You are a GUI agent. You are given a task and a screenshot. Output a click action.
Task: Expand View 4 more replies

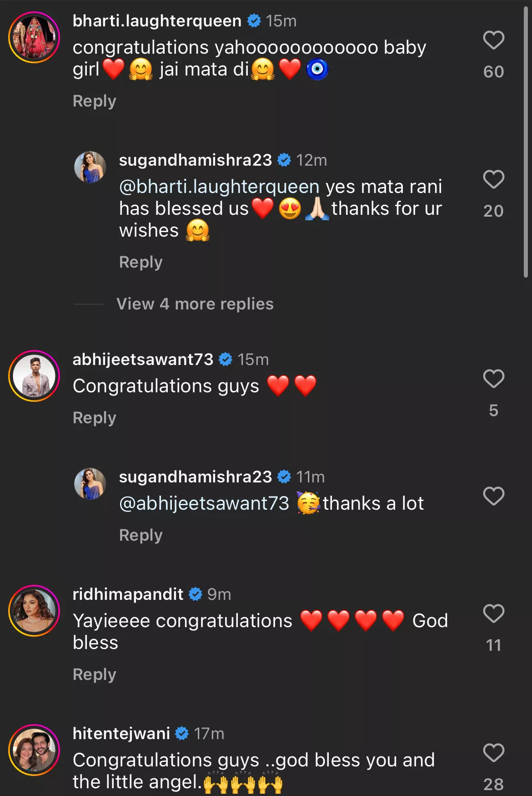(195, 304)
